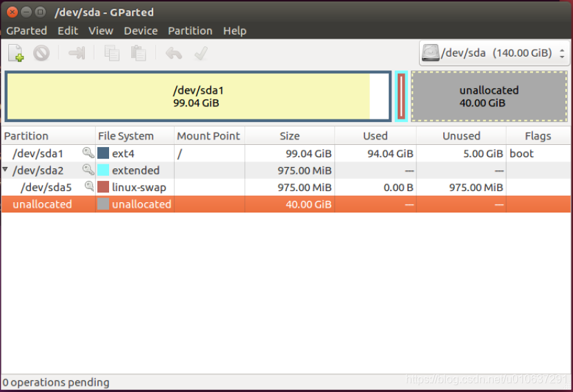Sort by the File System column header
This screenshot has height=392, width=573.
[135, 136]
